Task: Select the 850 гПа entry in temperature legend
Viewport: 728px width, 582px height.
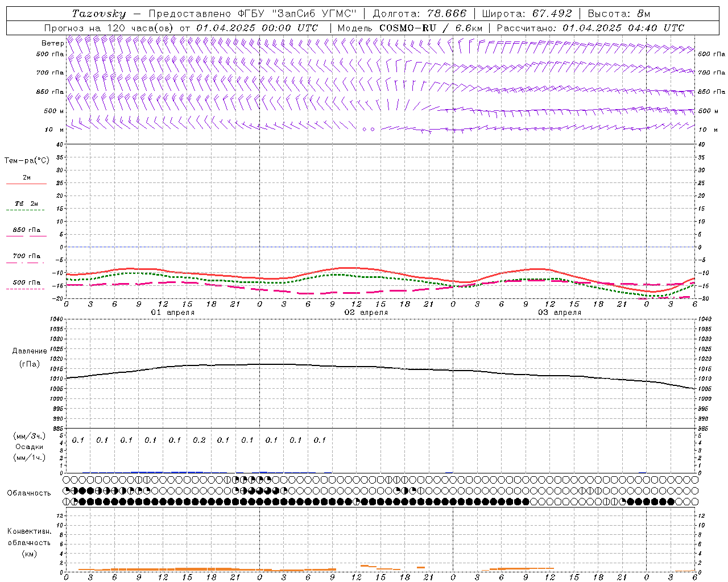Action: [26, 230]
